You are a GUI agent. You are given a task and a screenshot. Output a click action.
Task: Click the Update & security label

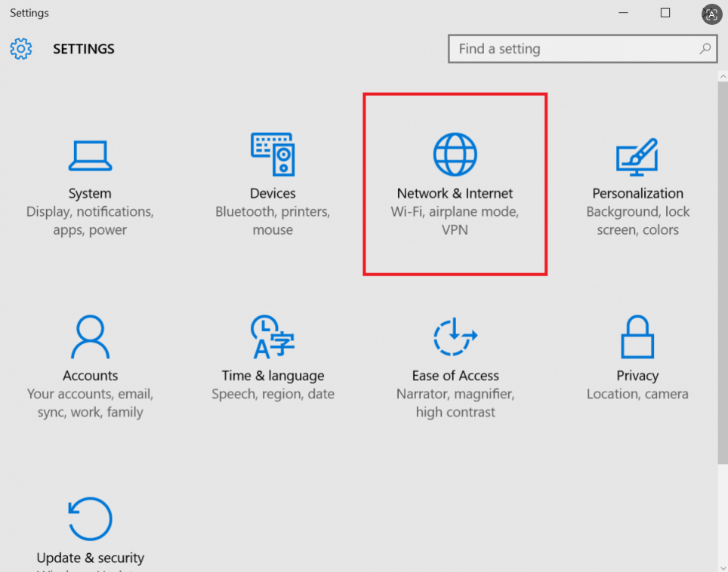90,558
